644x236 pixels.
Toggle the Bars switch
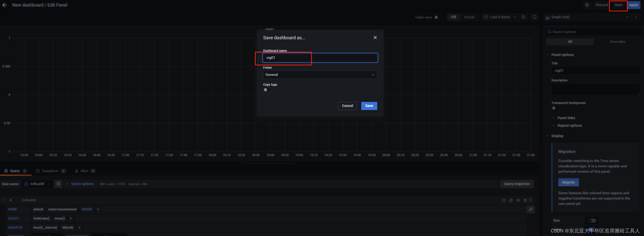point(592,221)
